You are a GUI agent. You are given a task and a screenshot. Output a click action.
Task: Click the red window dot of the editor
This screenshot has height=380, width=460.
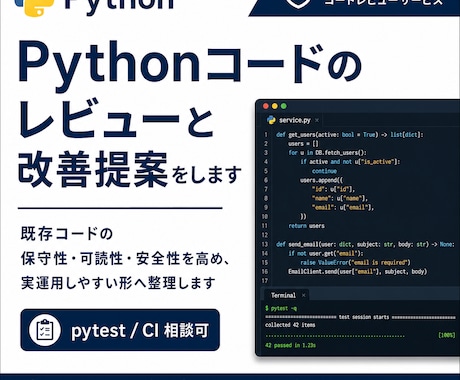[266, 106]
